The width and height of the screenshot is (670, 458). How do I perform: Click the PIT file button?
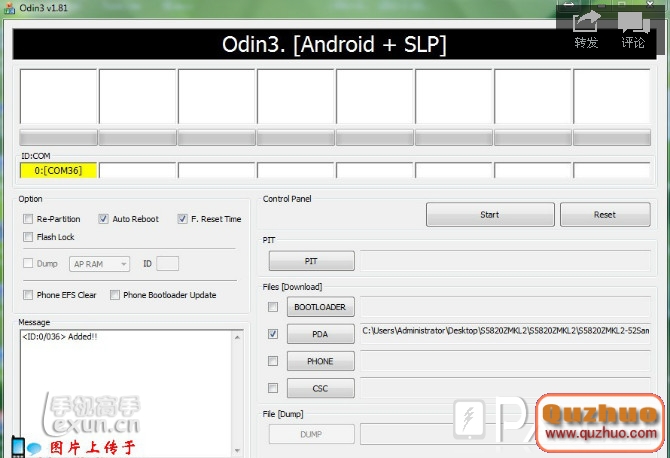click(311, 261)
